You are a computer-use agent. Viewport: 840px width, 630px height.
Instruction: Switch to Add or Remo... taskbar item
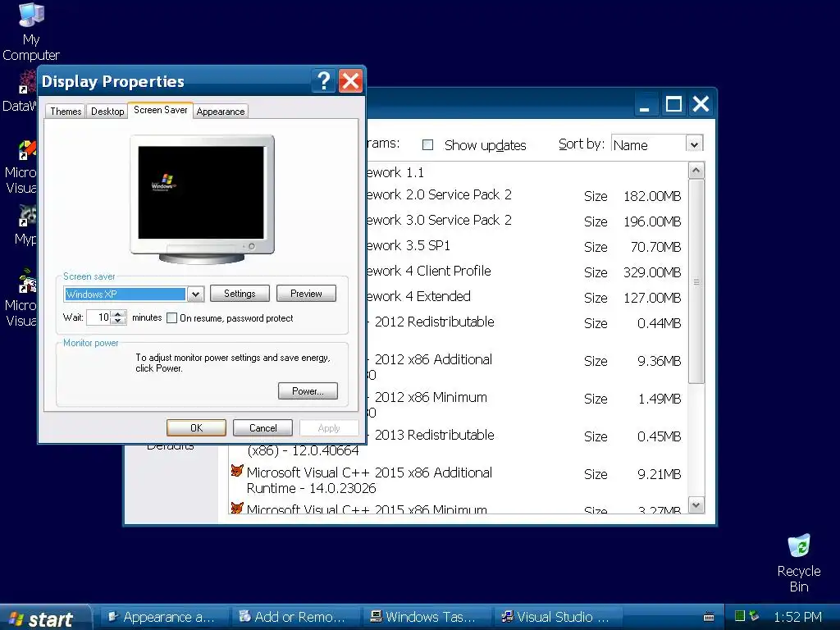click(x=295, y=617)
